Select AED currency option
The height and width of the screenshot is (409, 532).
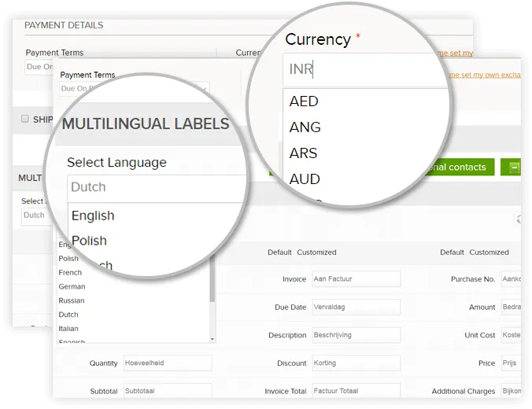point(304,101)
